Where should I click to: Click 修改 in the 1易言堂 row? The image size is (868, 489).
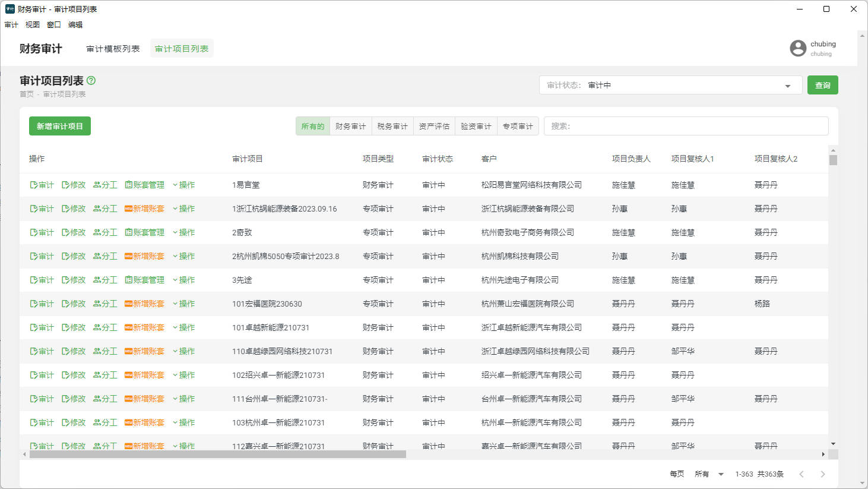pos(74,185)
